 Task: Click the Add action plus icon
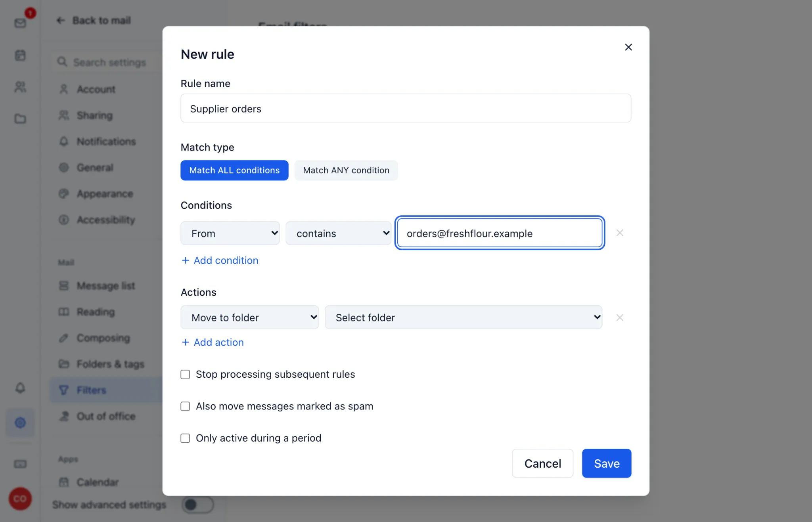[185, 342]
